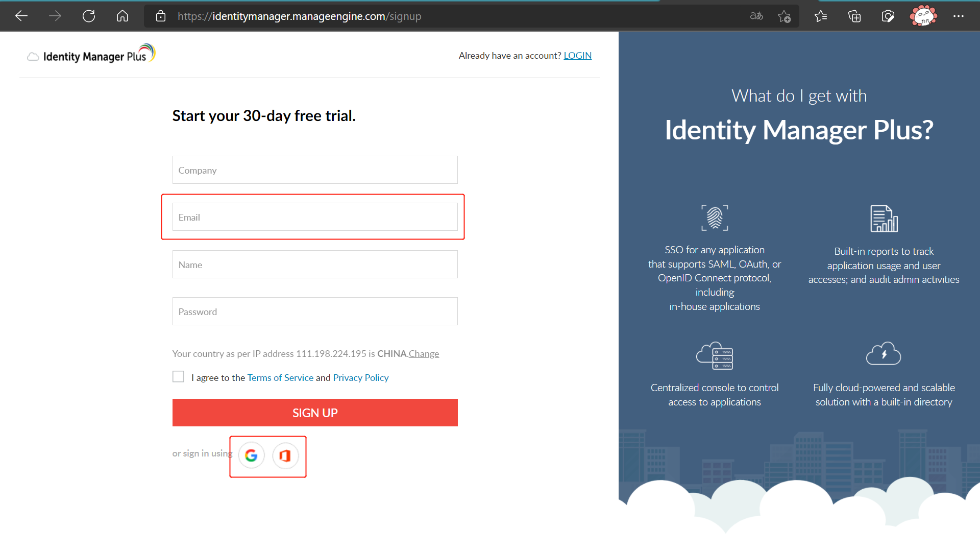Click the translate page icon in address bar
This screenshot has height=553, width=980.
[756, 16]
